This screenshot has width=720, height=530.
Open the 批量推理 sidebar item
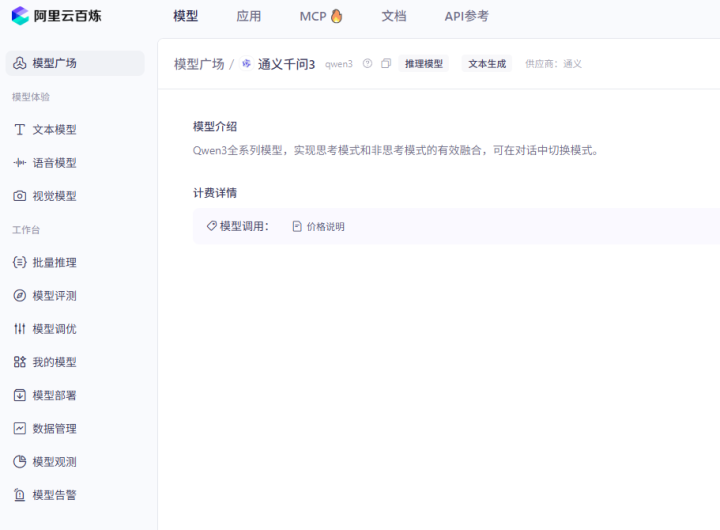coord(54,263)
